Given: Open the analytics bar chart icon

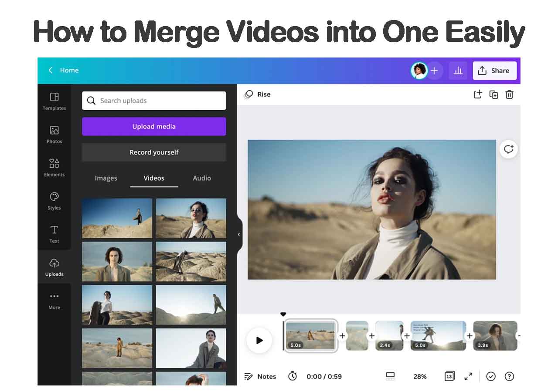Looking at the screenshot, I should (x=458, y=71).
